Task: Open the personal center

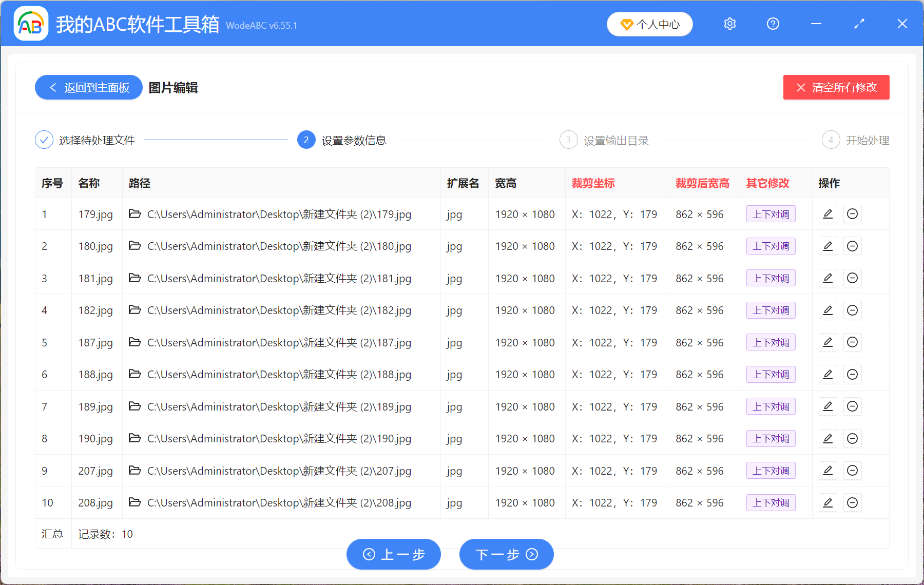Action: (x=649, y=24)
